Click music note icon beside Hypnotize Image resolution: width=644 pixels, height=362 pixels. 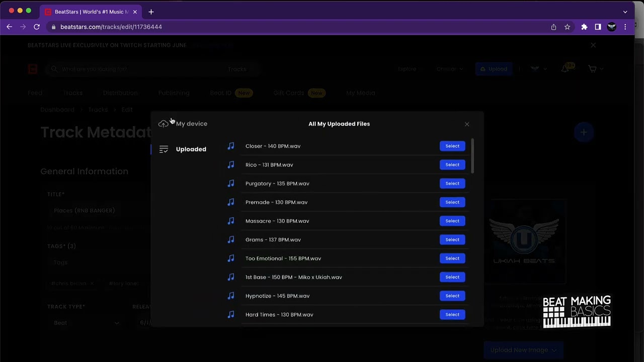[x=231, y=296]
